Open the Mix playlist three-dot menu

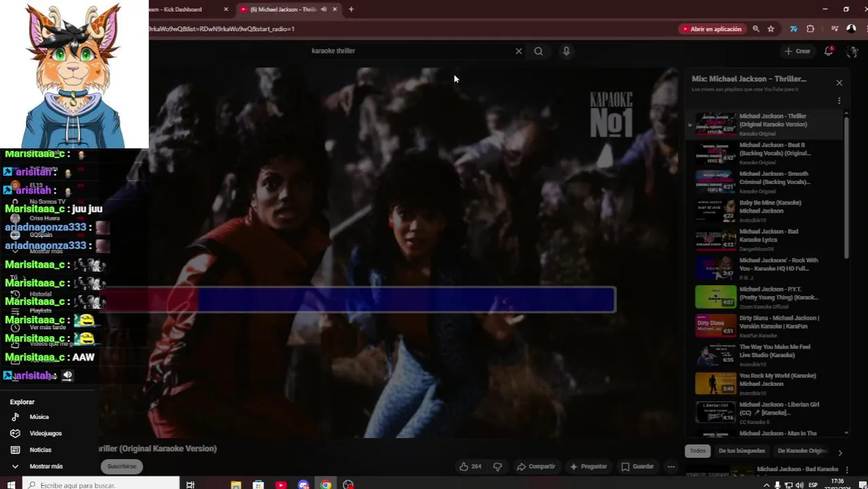tap(839, 101)
